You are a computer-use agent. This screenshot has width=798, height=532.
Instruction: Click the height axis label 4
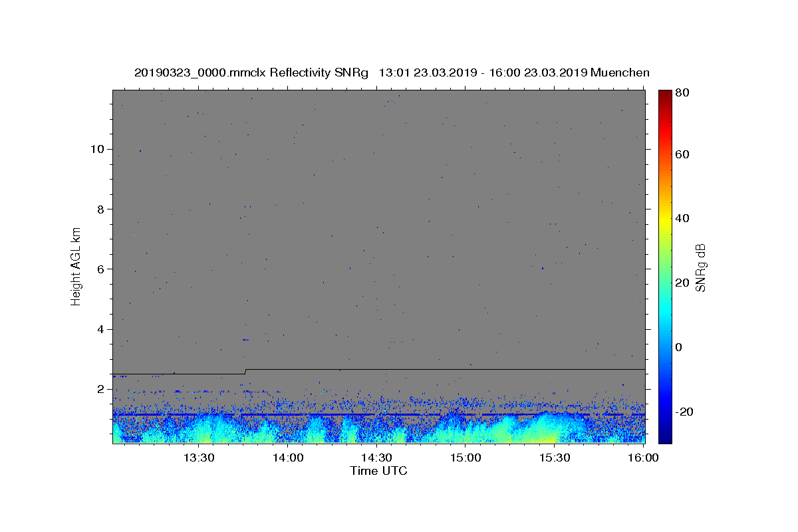[101, 329]
